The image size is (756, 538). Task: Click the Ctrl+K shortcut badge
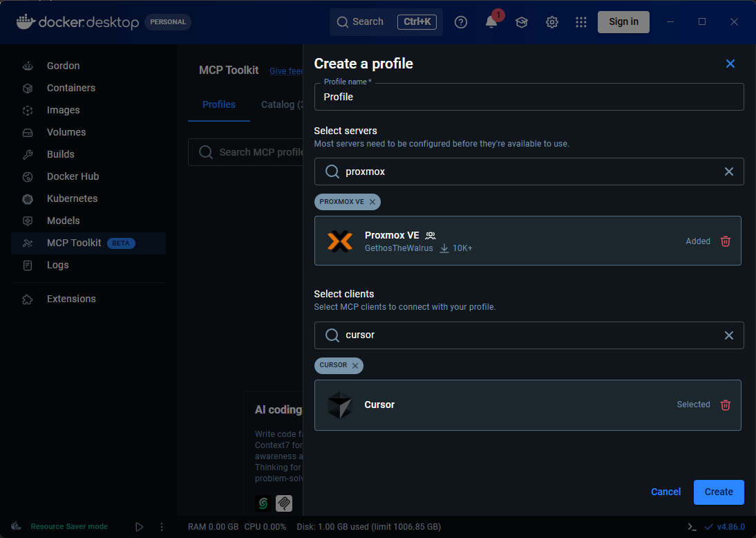[417, 21]
